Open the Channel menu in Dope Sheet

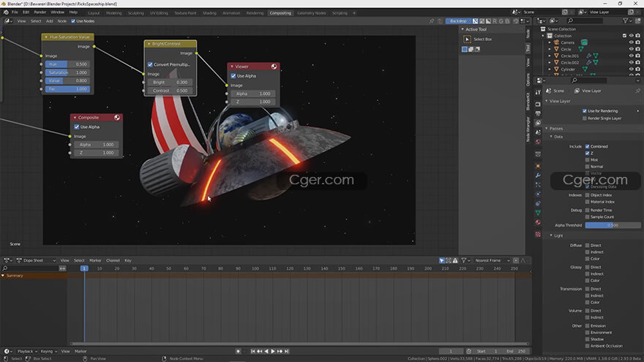point(113,260)
